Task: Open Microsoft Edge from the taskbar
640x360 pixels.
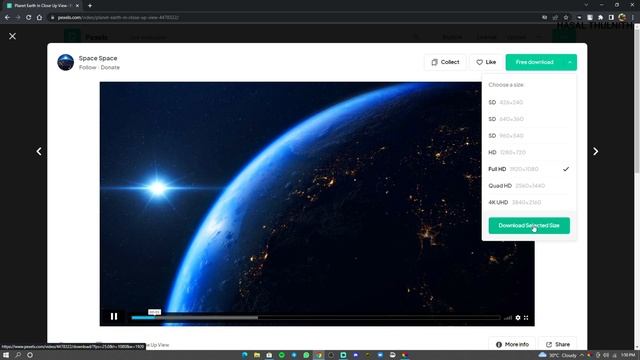Action: pyautogui.click(x=244, y=355)
